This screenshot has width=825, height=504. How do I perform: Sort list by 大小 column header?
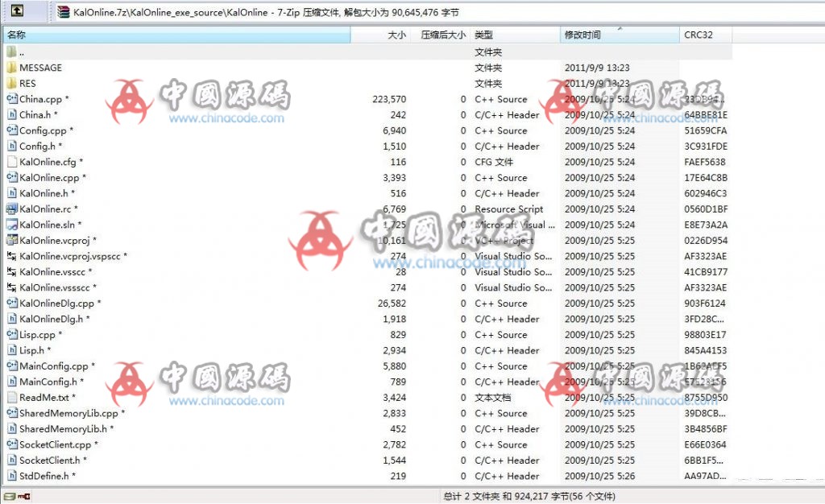point(380,35)
